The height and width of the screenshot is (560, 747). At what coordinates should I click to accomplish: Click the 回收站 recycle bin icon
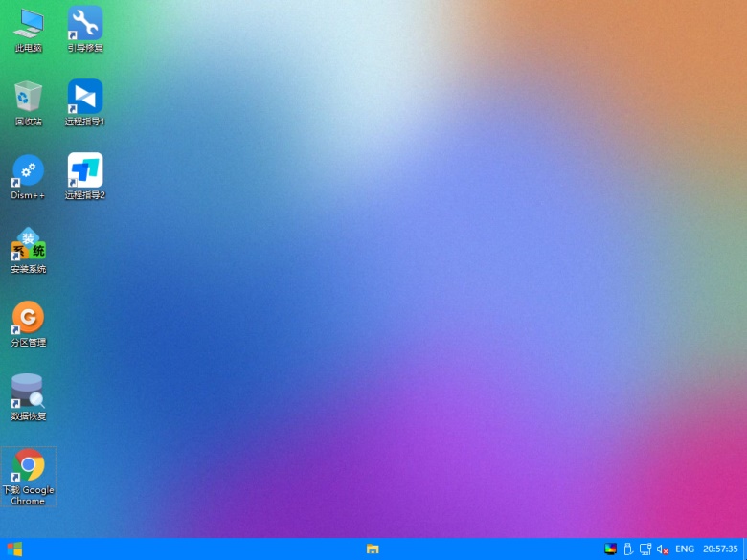(29, 97)
